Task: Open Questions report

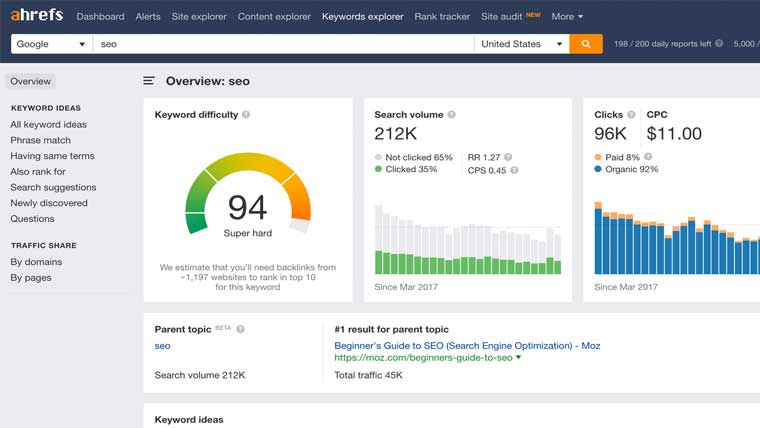Action: pos(32,219)
